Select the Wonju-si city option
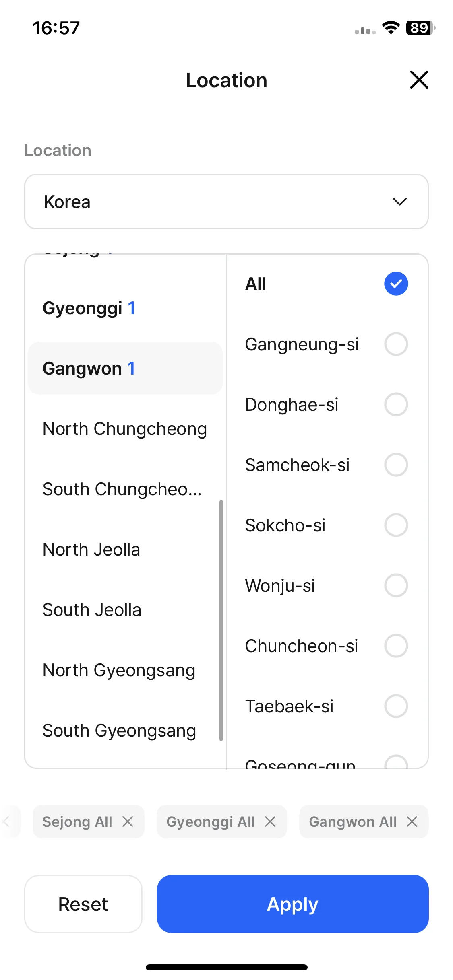Image resolution: width=453 pixels, height=980 pixels. pos(327,585)
